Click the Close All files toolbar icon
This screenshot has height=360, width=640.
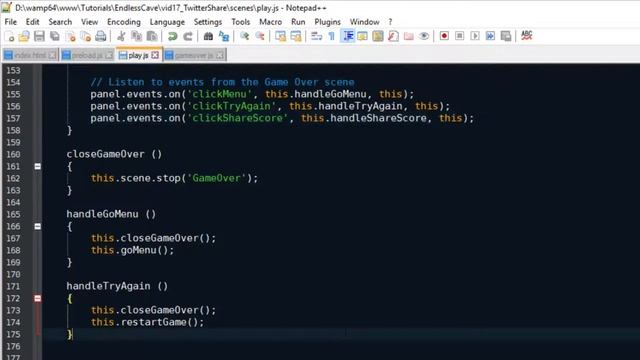[85, 36]
